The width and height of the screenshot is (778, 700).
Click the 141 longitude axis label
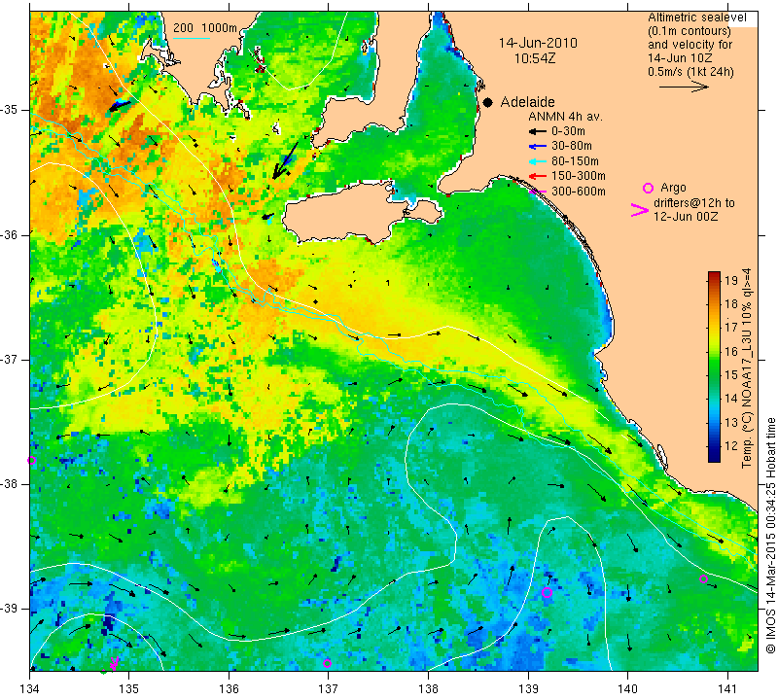pos(727,689)
